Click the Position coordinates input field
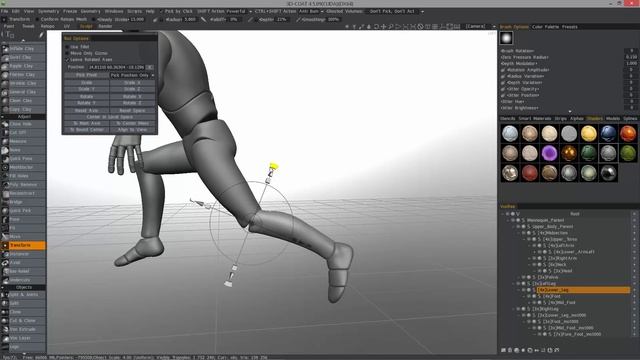The width and height of the screenshot is (640, 360). click(117, 67)
